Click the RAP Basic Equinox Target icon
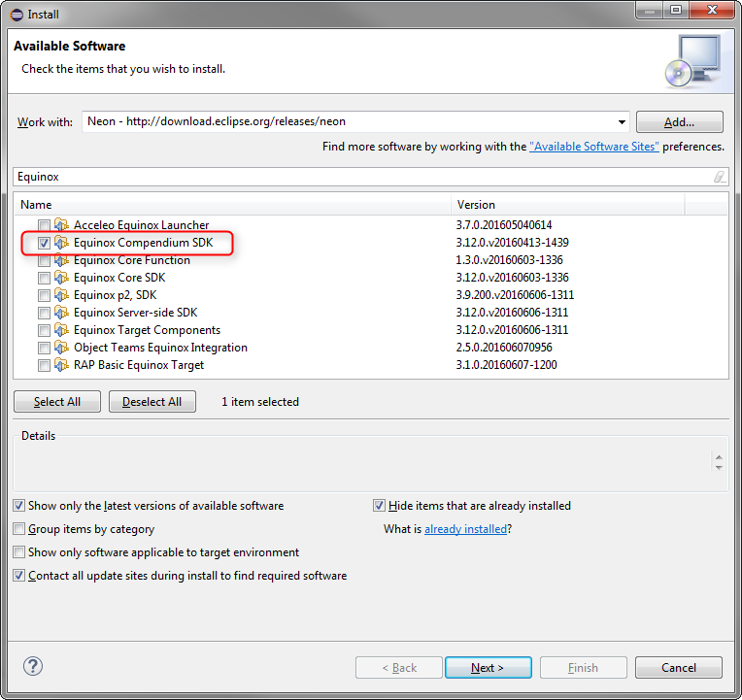 pyautogui.click(x=61, y=365)
